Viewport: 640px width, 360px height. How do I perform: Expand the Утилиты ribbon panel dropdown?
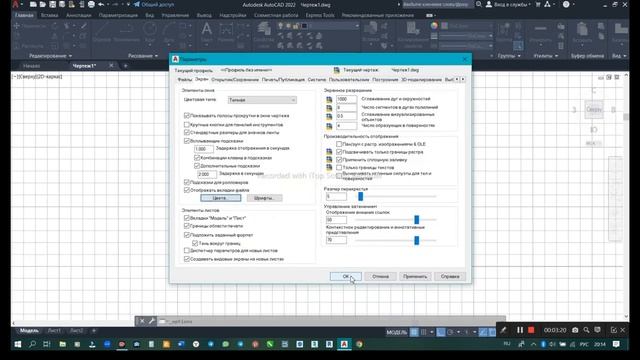click(556, 56)
